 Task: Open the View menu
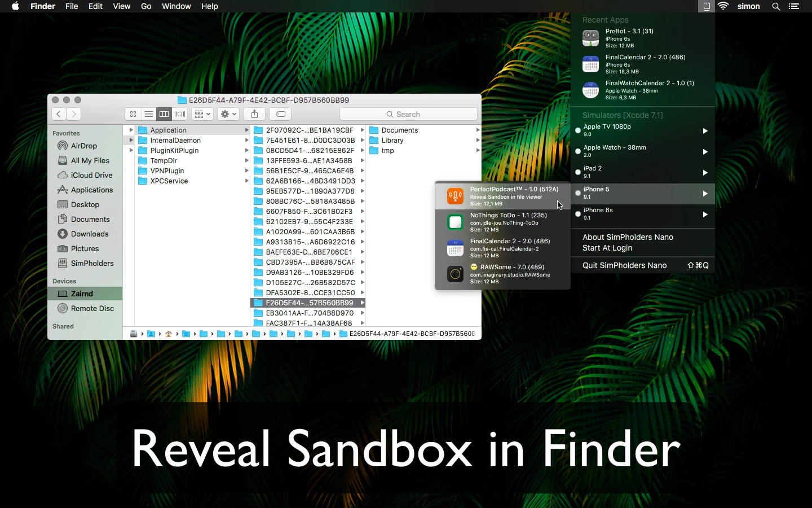[x=121, y=6]
